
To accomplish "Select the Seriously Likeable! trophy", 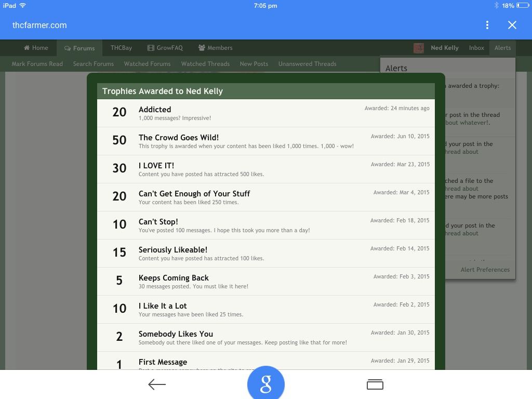I will coord(172,250).
